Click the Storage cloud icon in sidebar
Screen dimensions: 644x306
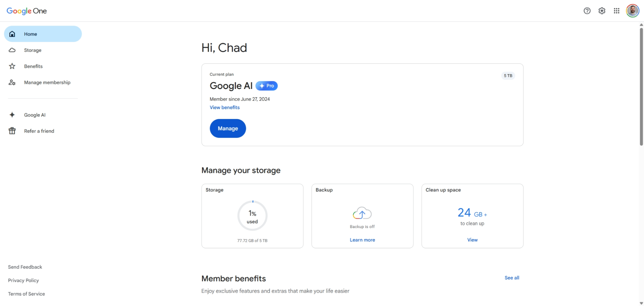coord(12,50)
